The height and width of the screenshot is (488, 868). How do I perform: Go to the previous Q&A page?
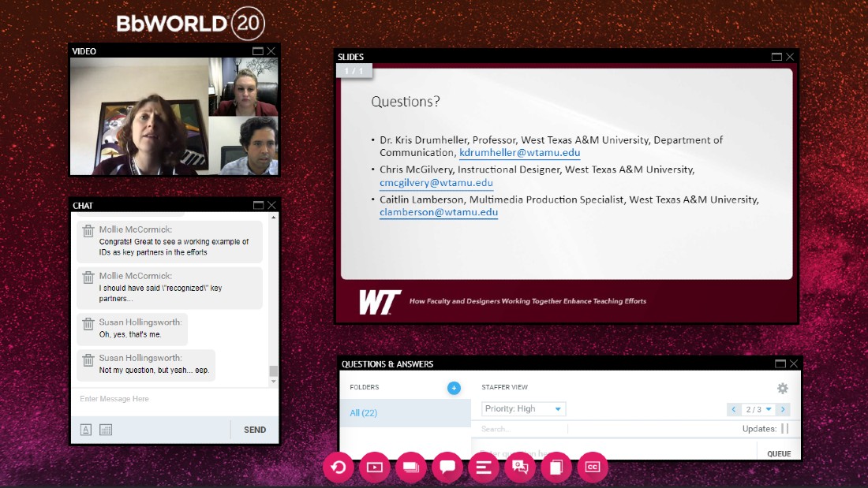(734, 409)
